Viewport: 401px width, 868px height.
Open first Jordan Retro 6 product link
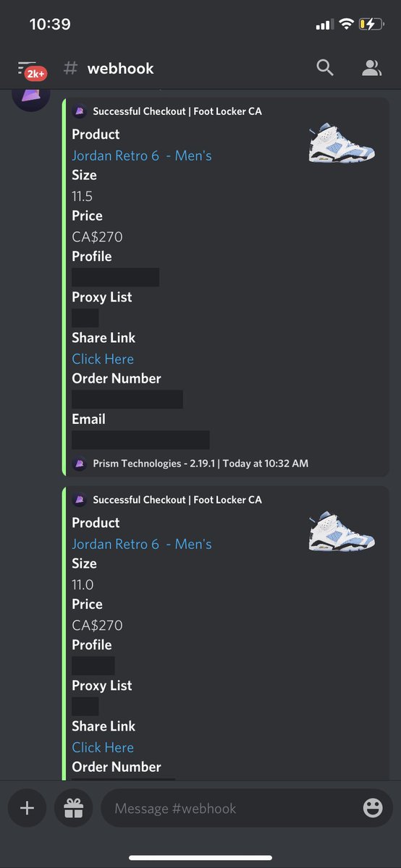coord(142,156)
